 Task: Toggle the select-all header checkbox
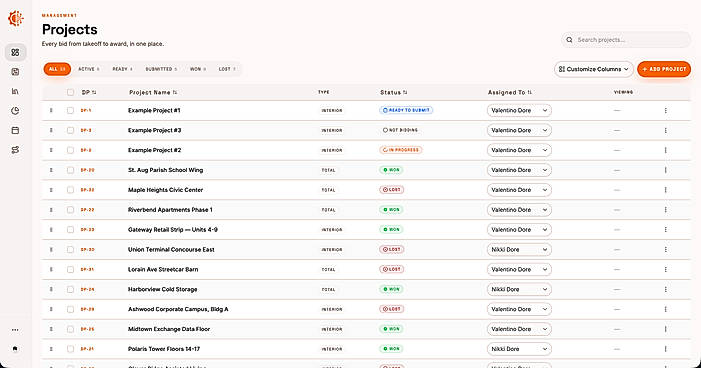coord(70,93)
